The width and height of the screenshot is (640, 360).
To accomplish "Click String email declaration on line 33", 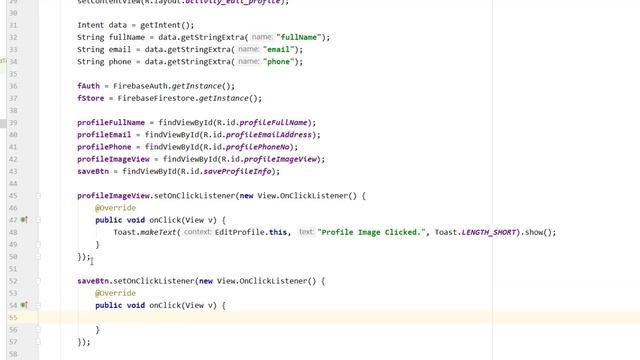I will 104,49.
